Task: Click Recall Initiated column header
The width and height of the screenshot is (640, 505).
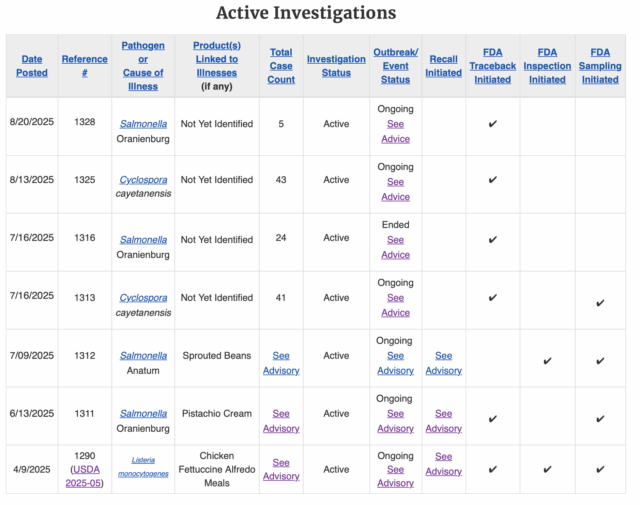Action: coord(444,66)
